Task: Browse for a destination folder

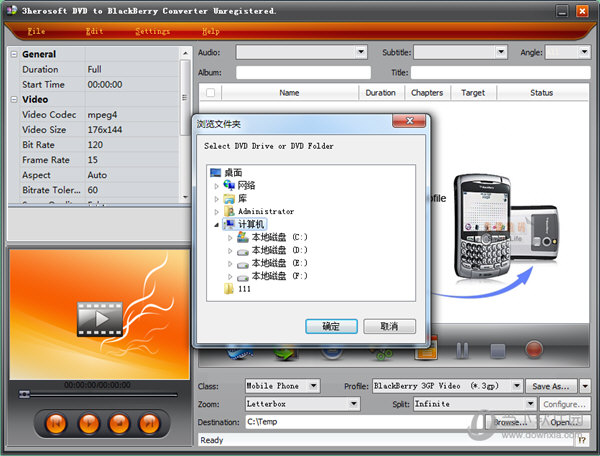Action: pyautogui.click(x=511, y=422)
